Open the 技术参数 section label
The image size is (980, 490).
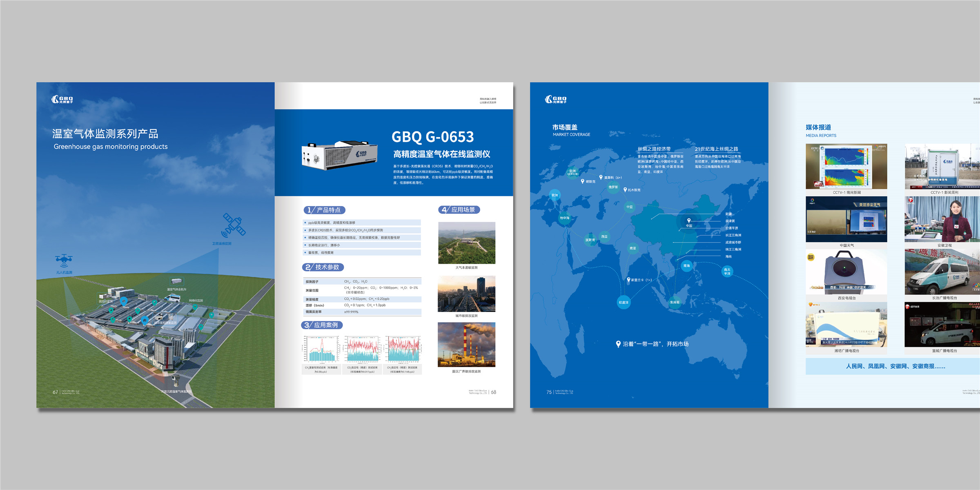[323, 267]
